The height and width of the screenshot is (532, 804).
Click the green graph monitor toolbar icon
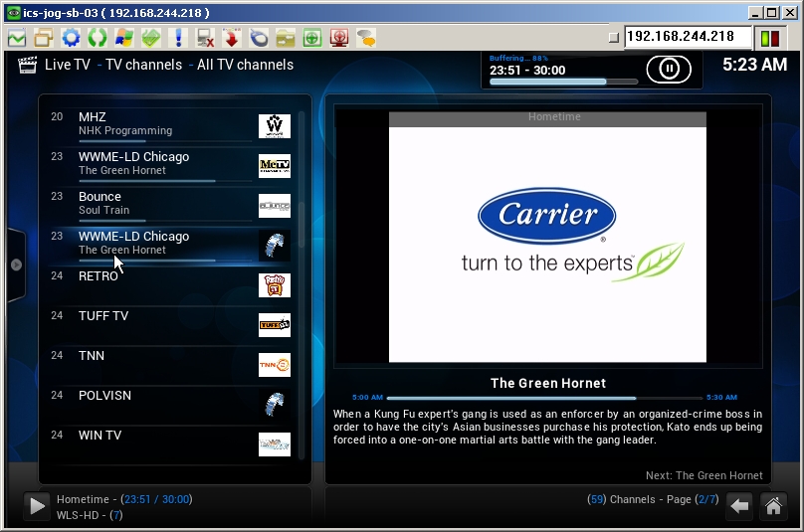point(17,38)
